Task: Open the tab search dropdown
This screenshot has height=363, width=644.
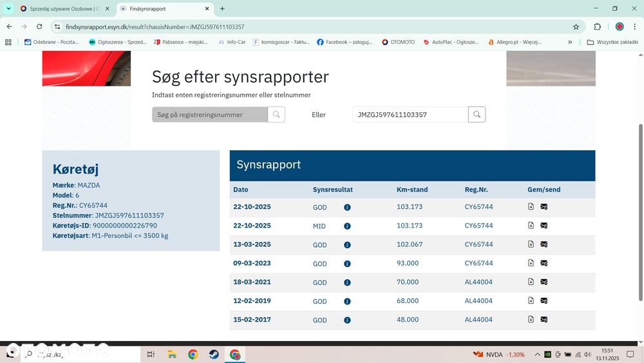Action: 8,8
